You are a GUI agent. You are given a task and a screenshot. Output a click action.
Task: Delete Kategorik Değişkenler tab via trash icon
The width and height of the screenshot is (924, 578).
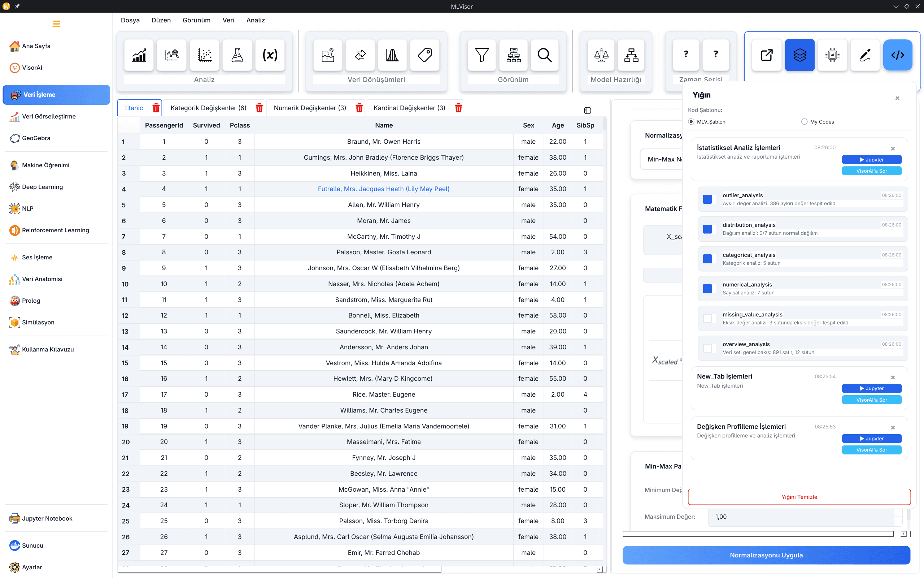click(x=259, y=108)
